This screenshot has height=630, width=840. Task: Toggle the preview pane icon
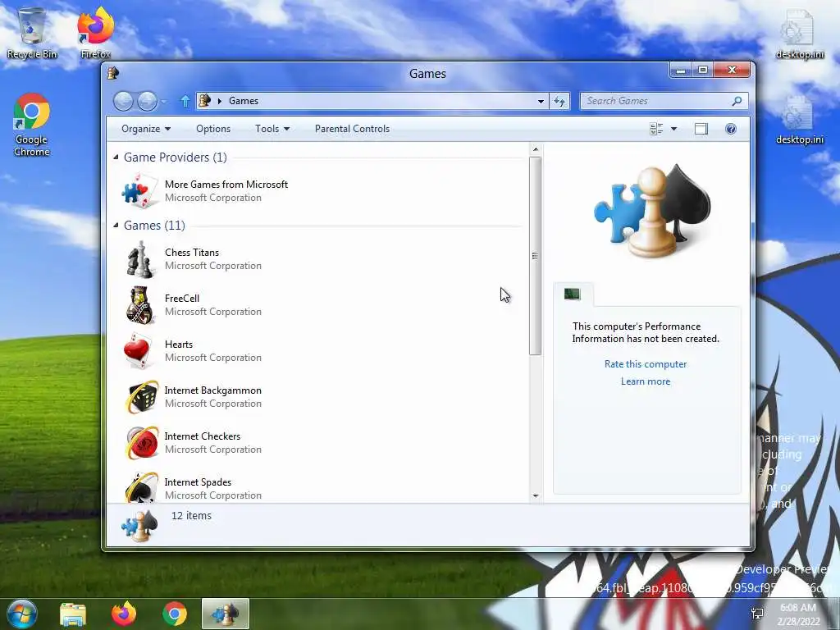701,129
